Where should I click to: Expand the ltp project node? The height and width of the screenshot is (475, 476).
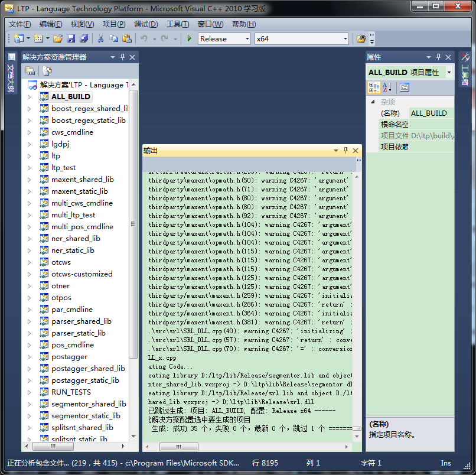click(x=29, y=156)
